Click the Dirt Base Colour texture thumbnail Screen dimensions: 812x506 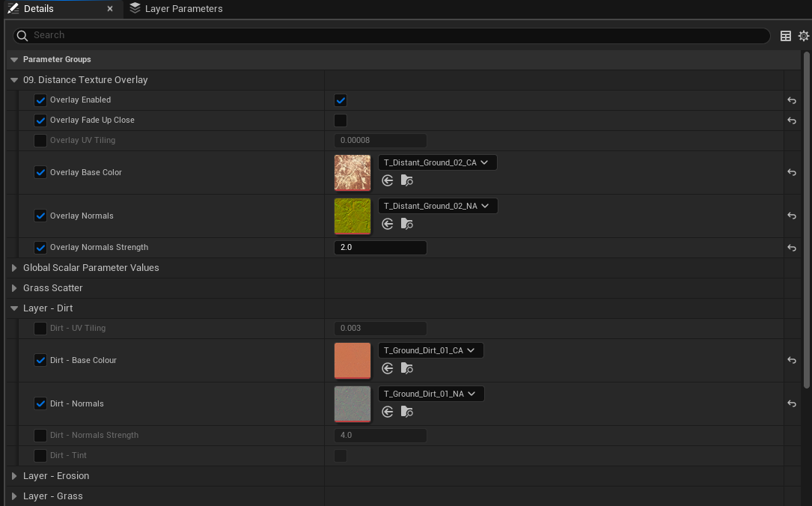[x=352, y=361]
